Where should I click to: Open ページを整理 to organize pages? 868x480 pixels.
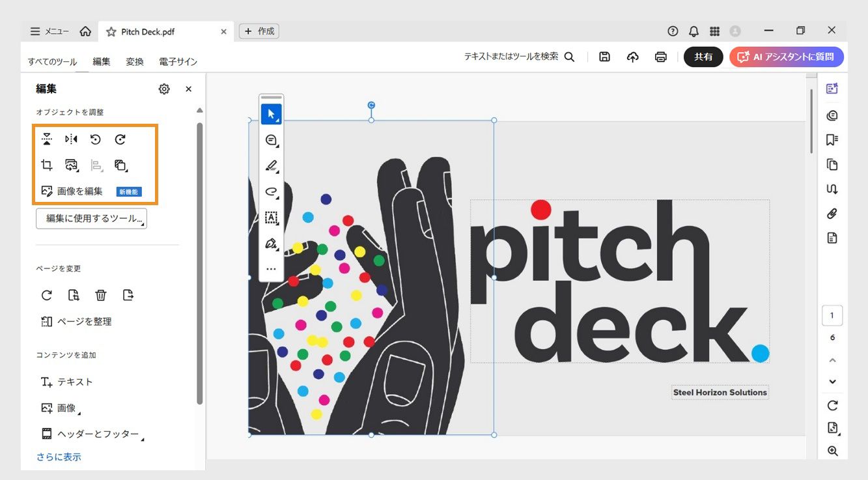pos(76,322)
